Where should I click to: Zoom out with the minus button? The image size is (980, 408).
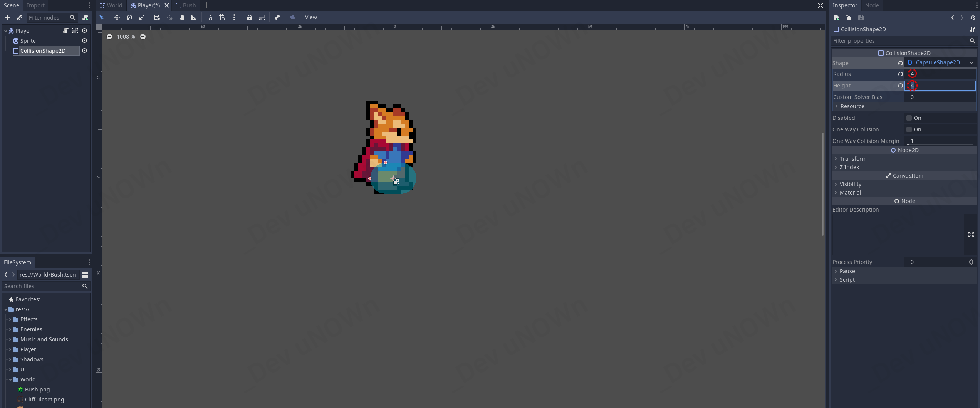109,37
